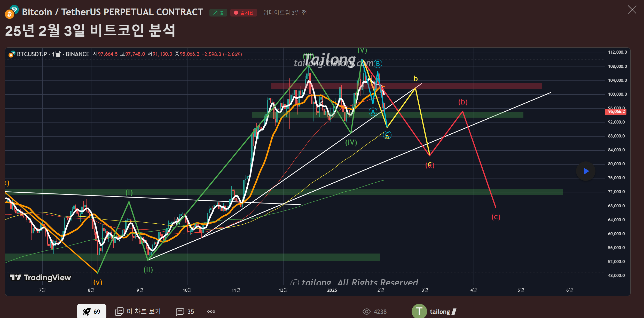Click the blue play button on chart
The image size is (644, 318).
coord(586,171)
